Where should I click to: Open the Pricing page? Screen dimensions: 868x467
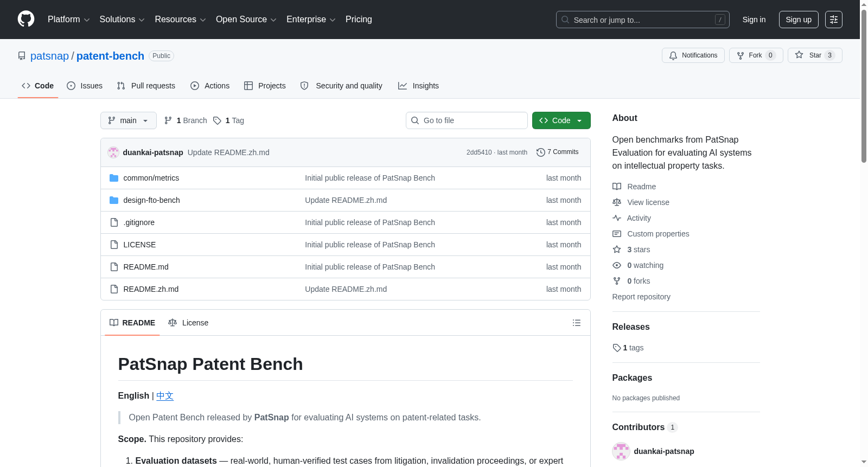click(359, 20)
